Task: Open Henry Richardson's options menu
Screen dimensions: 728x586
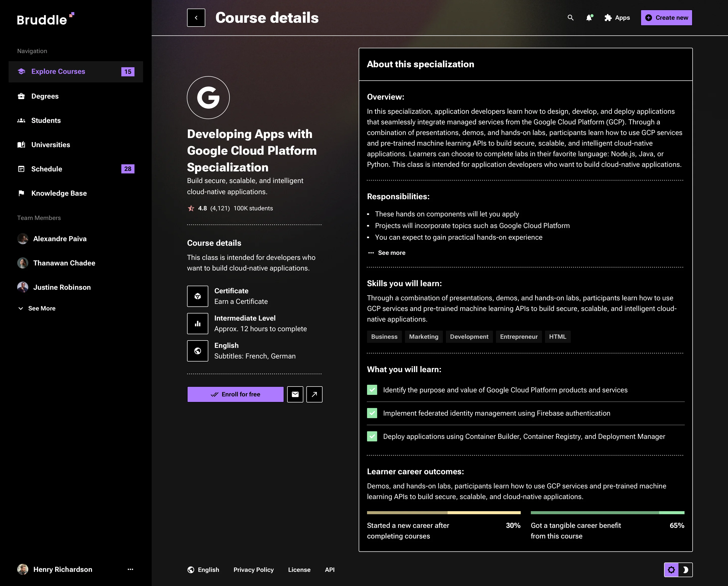Action: pyautogui.click(x=130, y=570)
